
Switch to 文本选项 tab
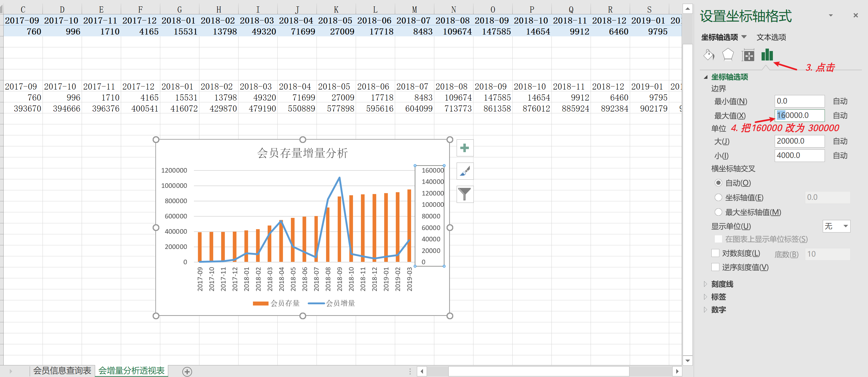pyautogui.click(x=771, y=37)
